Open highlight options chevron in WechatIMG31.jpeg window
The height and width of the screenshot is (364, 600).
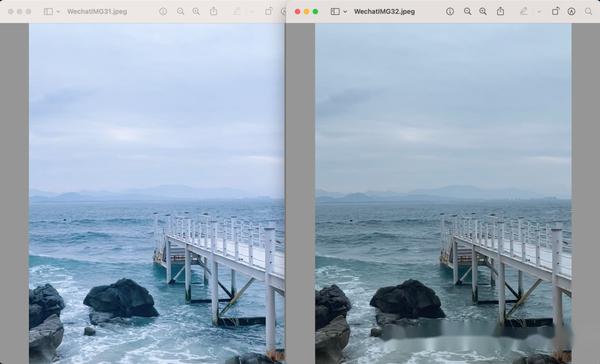pos(252,12)
